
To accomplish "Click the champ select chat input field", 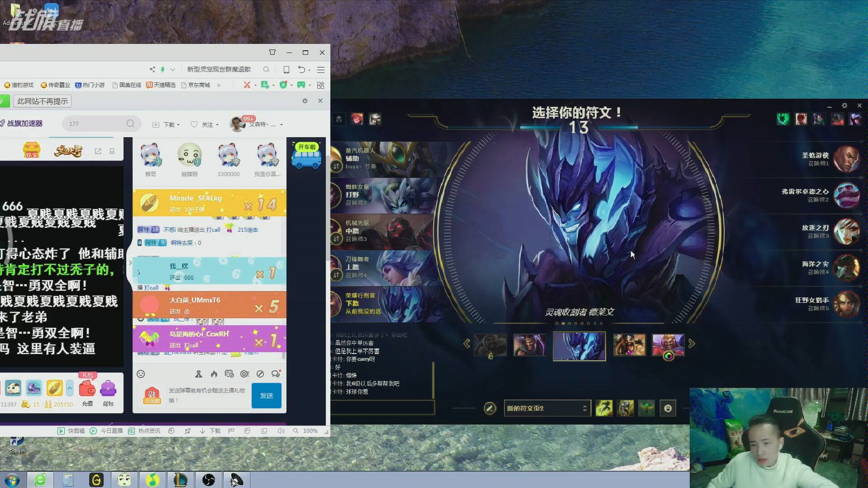I will (x=382, y=407).
